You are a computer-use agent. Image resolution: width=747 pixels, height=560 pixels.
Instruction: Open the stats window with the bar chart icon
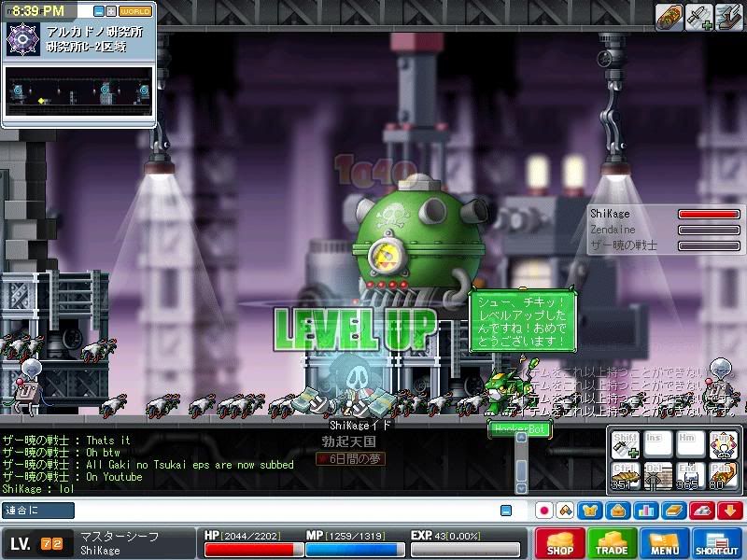[x=646, y=511]
